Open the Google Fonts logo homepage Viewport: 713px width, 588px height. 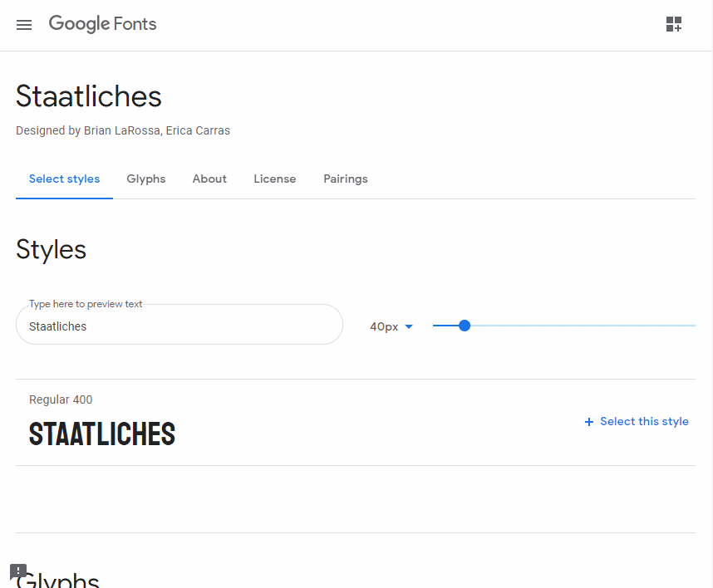point(102,24)
